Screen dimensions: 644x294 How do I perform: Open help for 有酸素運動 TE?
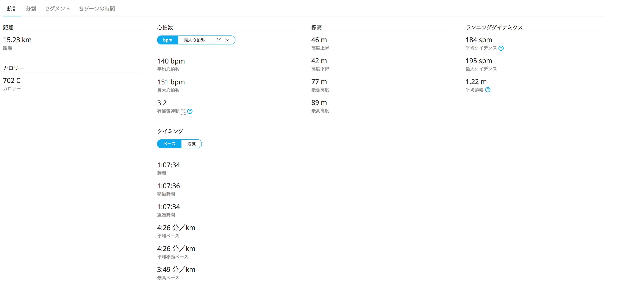[x=190, y=111]
